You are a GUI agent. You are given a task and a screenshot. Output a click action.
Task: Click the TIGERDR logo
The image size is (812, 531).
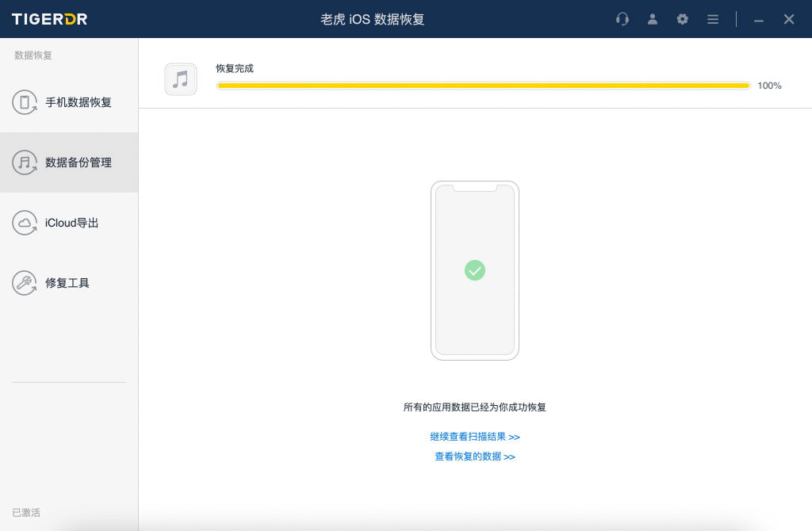click(x=49, y=19)
